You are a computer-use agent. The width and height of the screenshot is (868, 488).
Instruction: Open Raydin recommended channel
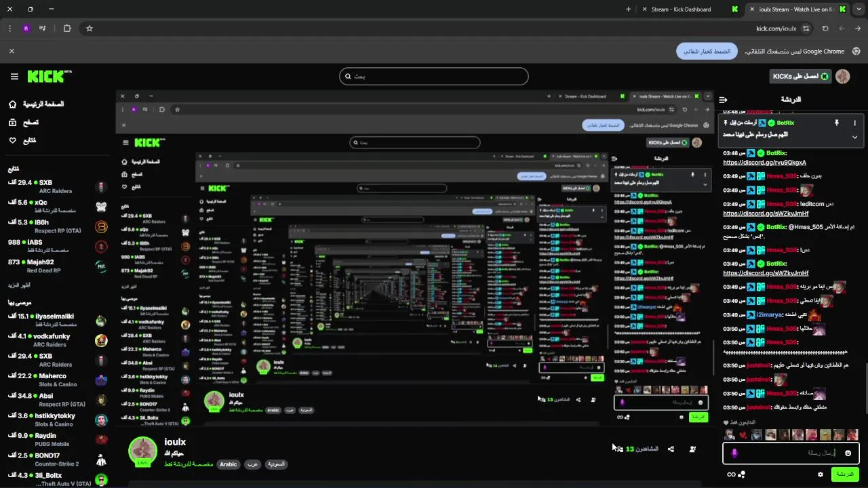58,439
